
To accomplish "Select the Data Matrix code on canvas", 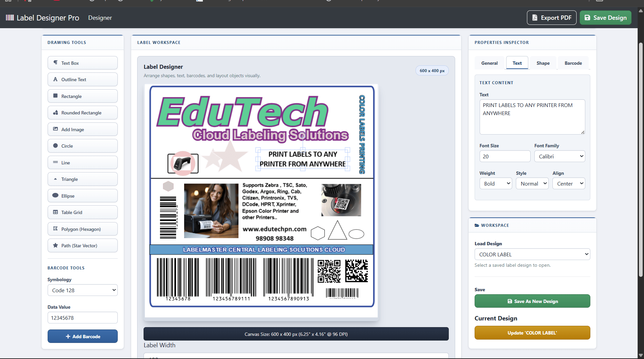I will [x=357, y=271].
